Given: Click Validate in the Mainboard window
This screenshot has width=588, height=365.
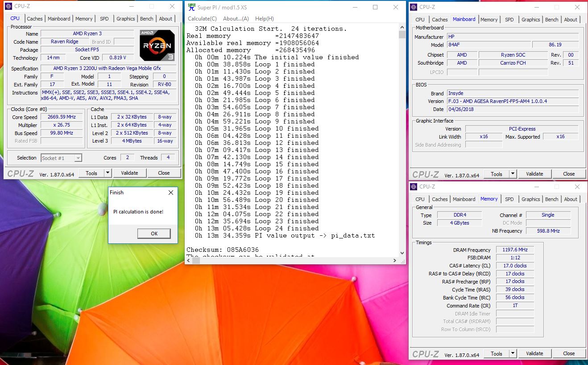Looking at the screenshot, I should tap(534, 174).
